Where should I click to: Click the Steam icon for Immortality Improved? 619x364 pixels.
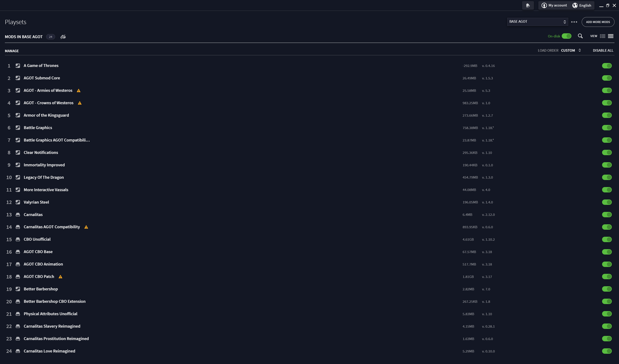point(18,165)
